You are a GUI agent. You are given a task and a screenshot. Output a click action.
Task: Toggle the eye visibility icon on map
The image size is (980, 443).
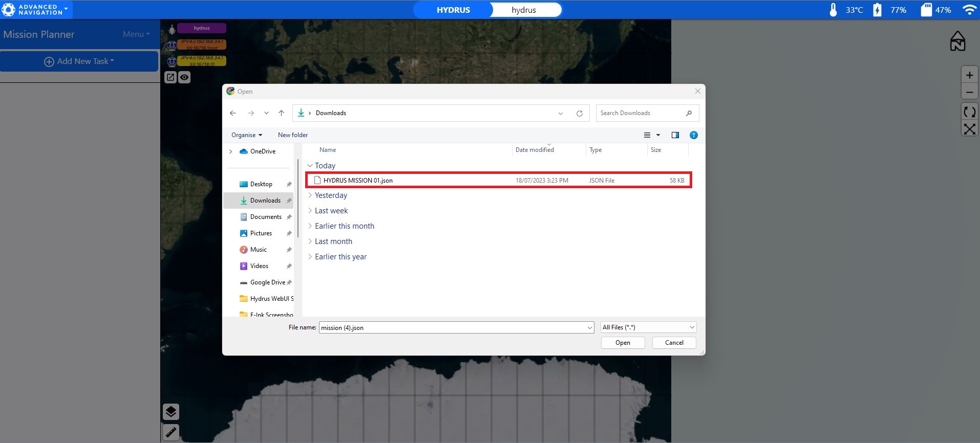(x=184, y=77)
